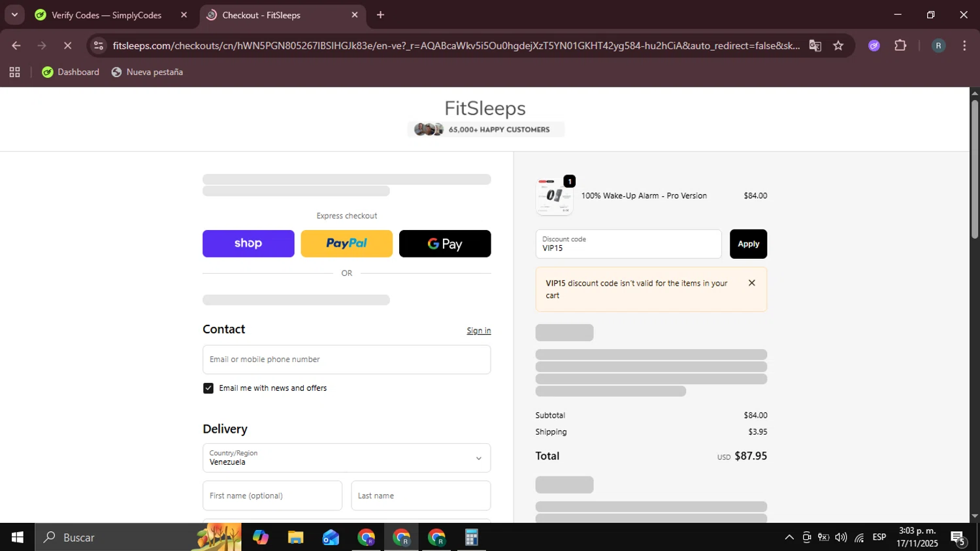Open the meet now camera tray icon
The width and height of the screenshot is (980, 551).
pyautogui.click(x=807, y=537)
